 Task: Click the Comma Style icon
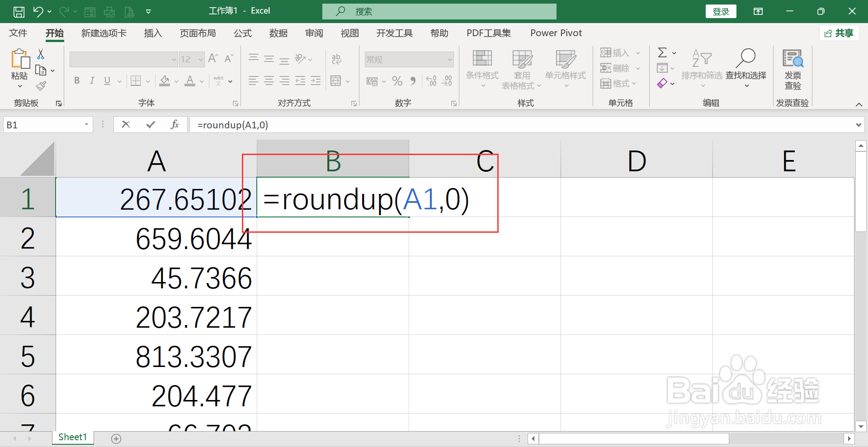click(413, 81)
